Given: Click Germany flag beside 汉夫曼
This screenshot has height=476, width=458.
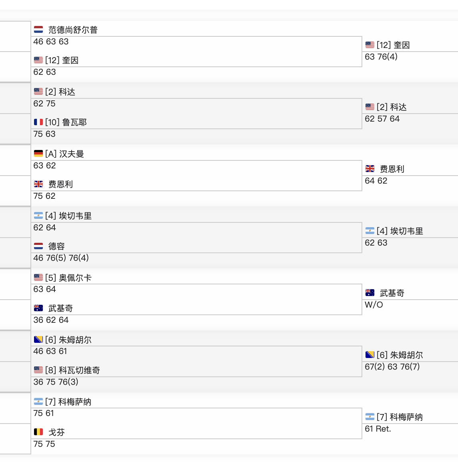Looking at the screenshot, I should point(38,154).
